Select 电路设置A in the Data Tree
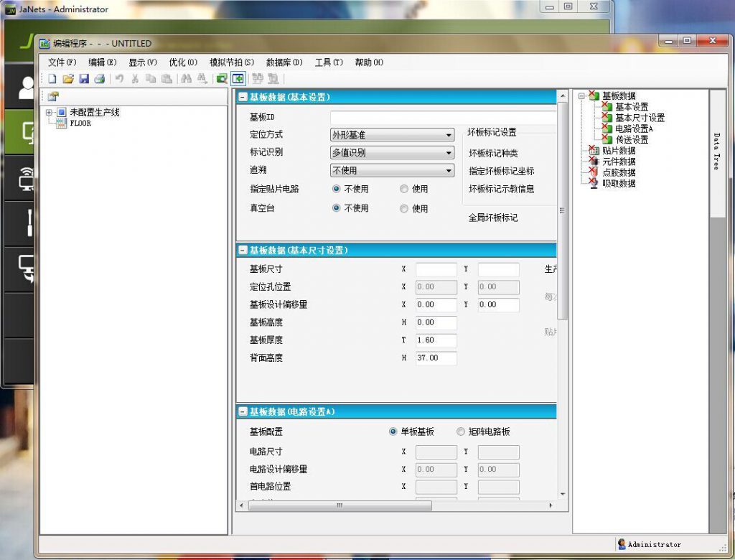 click(634, 129)
